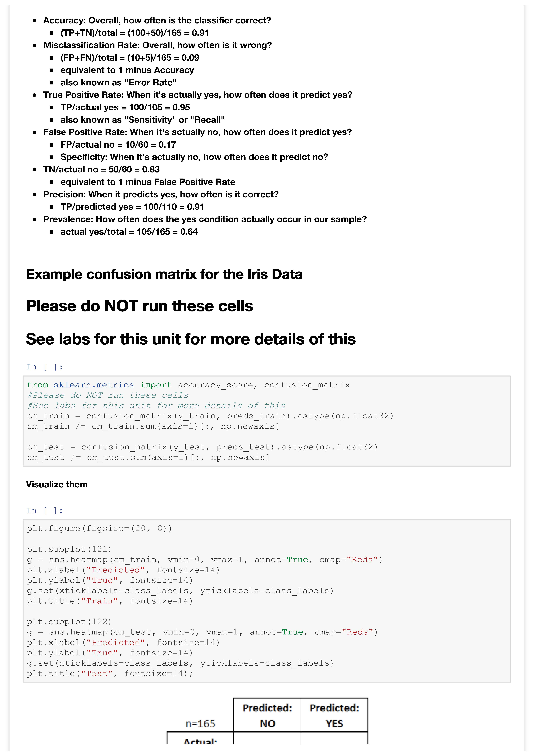534x756 pixels.
Task: Click the "Predicted: NO" table header cell
Action: [267, 715]
